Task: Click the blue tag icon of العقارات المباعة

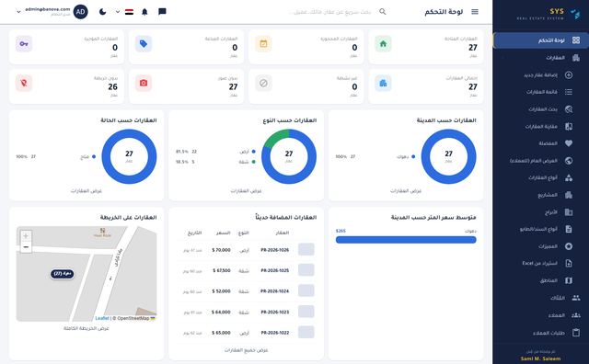Action: 144,44
